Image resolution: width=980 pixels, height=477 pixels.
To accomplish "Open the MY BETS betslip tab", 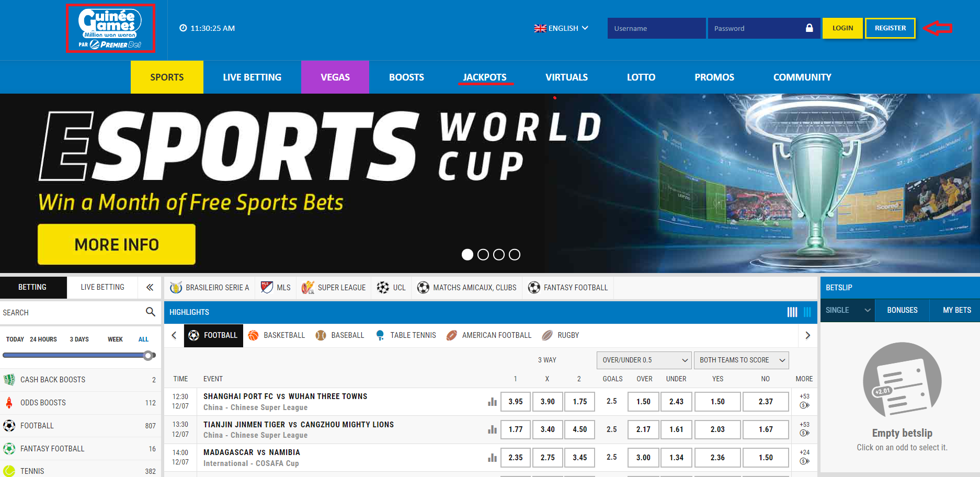I will tap(956, 310).
